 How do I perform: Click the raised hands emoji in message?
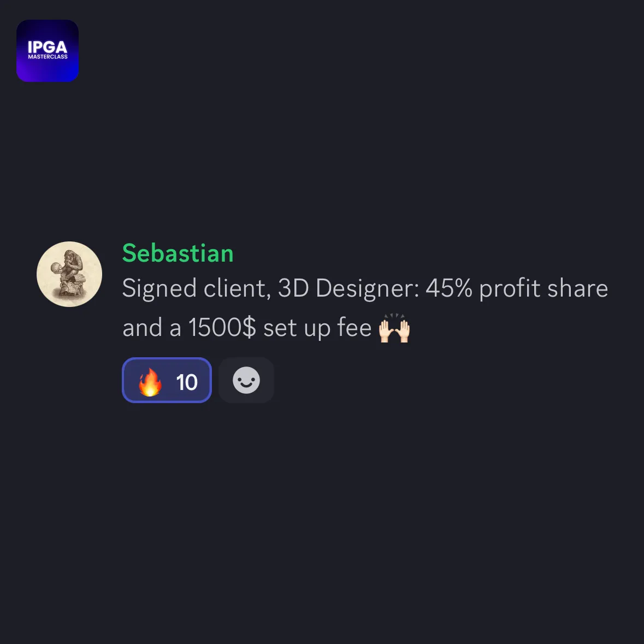pos(394,328)
